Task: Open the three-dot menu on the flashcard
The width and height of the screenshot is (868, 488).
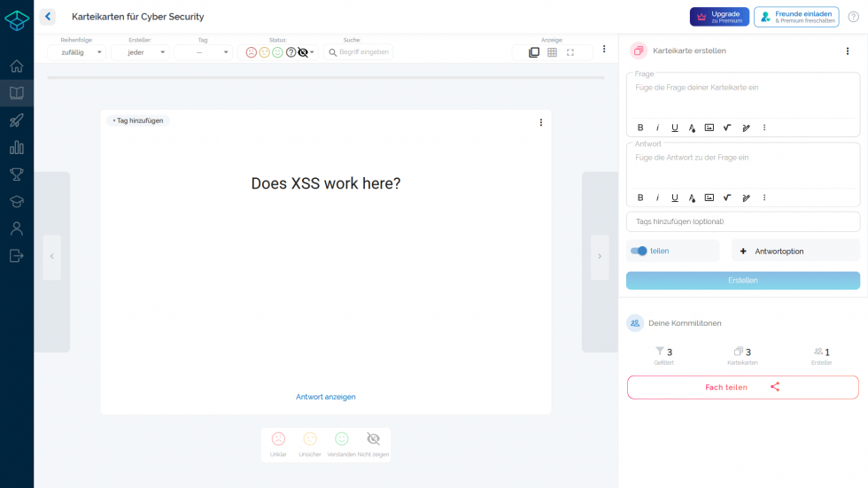Action: (x=541, y=122)
